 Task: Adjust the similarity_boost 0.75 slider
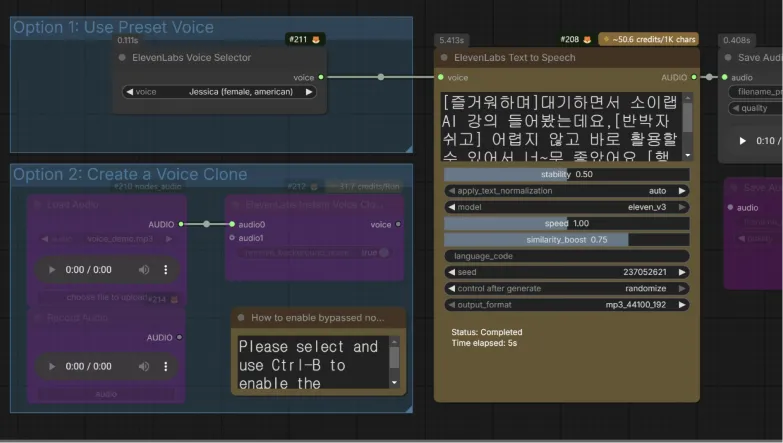coord(567,240)
